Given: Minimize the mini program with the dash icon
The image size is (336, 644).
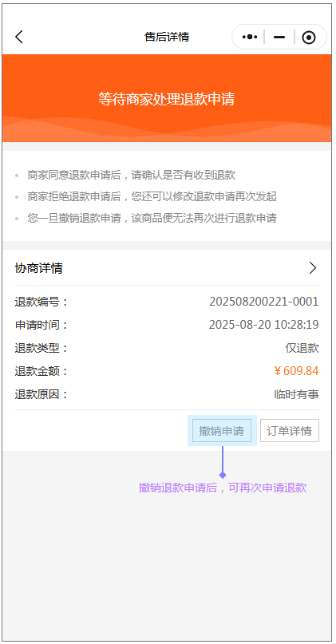Looking at the screenshot, I should pos(279,37).
